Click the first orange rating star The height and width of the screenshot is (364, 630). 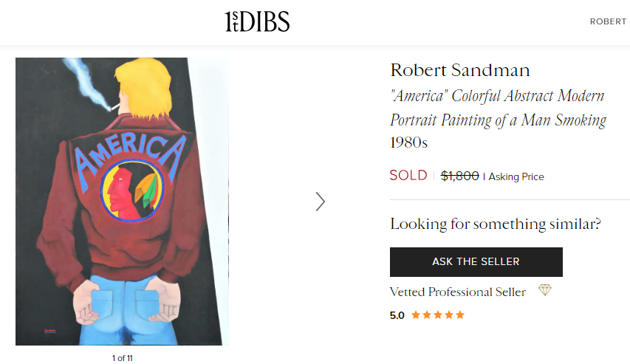(416, 315)
